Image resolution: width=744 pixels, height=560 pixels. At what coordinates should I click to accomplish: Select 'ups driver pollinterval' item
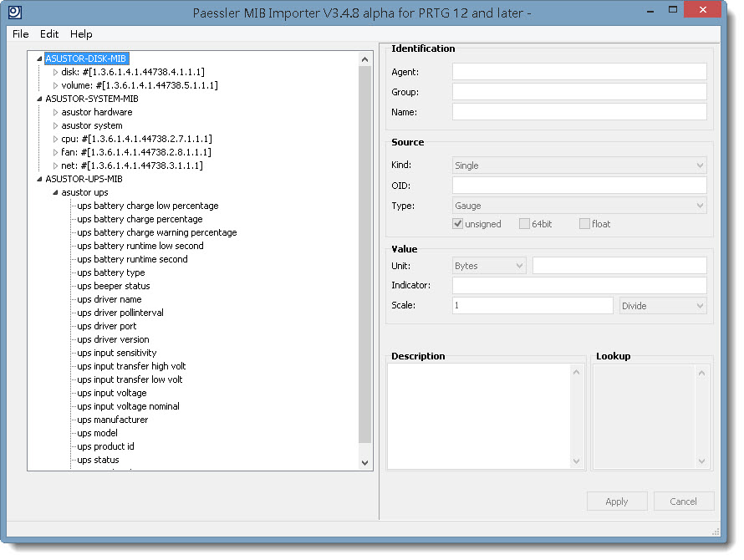click(120, 313)
